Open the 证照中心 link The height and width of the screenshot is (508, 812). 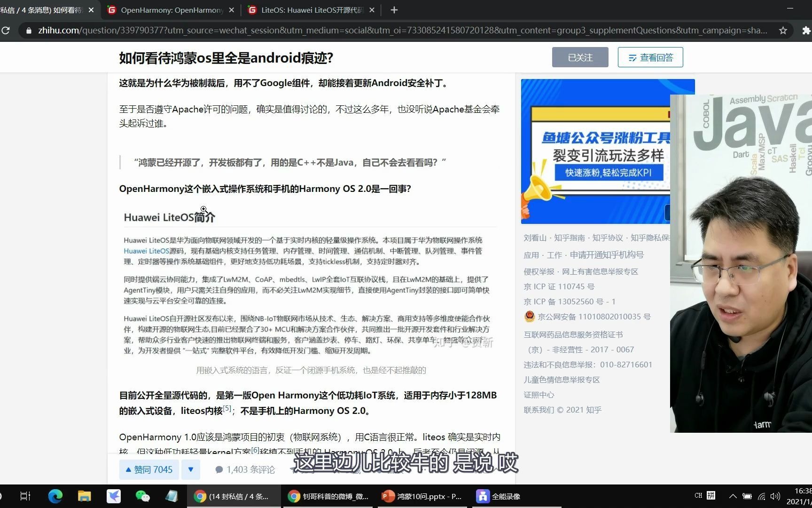pyautogui.click(x=539, y=395)
